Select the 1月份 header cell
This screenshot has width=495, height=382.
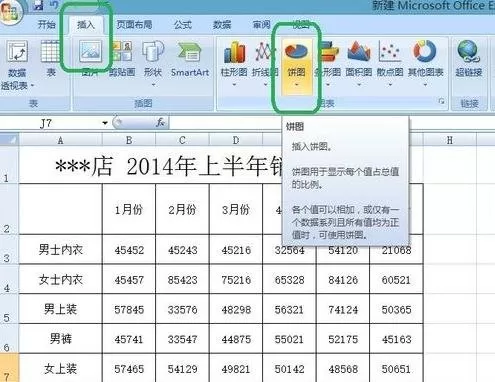point(129,209)
